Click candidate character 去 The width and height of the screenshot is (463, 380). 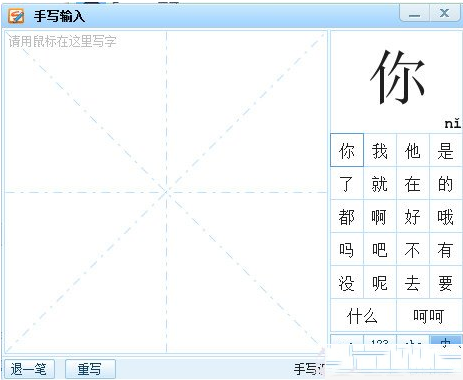[x=413, y=283]
